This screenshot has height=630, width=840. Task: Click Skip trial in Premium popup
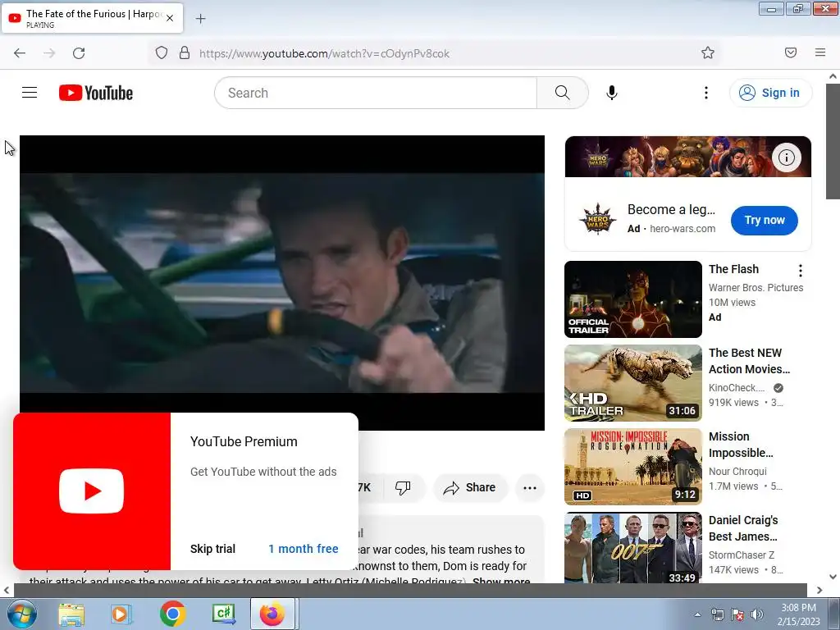coord(212,549)
